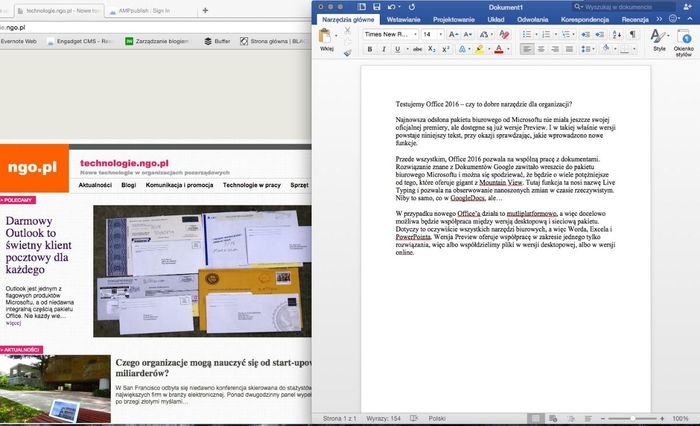The width and height of the screenshot is (700, 426).
Task: Apply highlighter text color
Action: point(480,49)
